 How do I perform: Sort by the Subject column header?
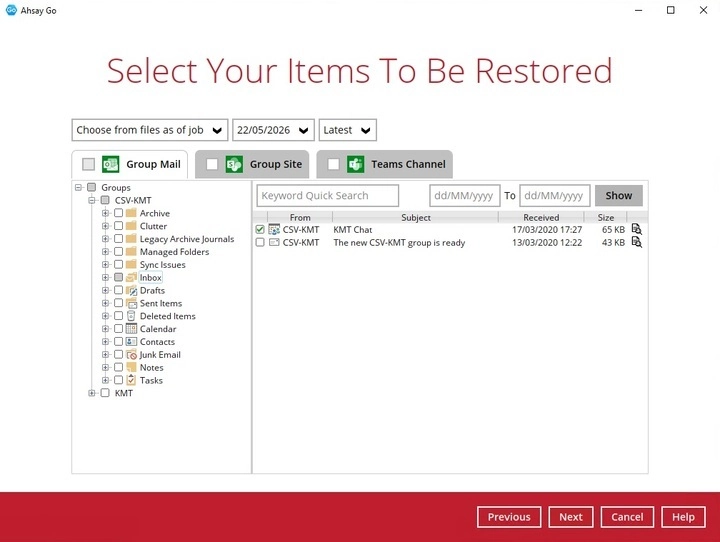pyautogui.click(x=416, y=217)
